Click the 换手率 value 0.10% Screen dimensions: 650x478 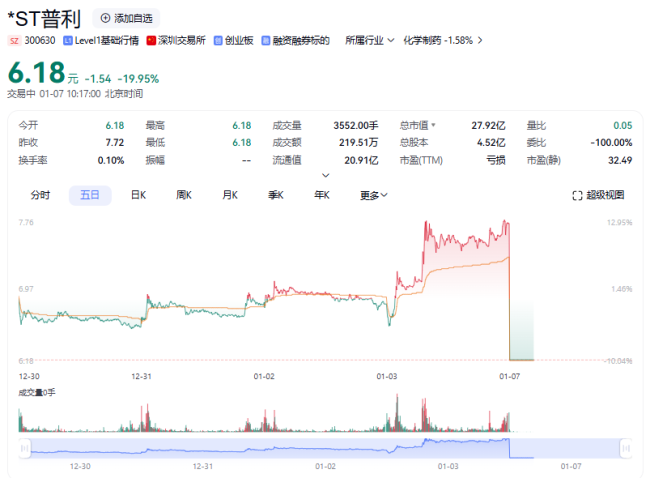click(x=111, y=160)
